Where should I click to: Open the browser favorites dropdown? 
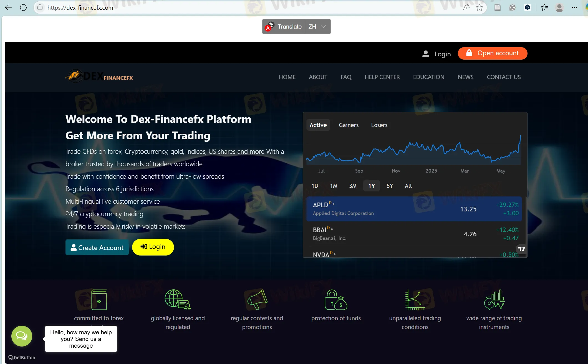pyautogui.click(x=544, y=7)
